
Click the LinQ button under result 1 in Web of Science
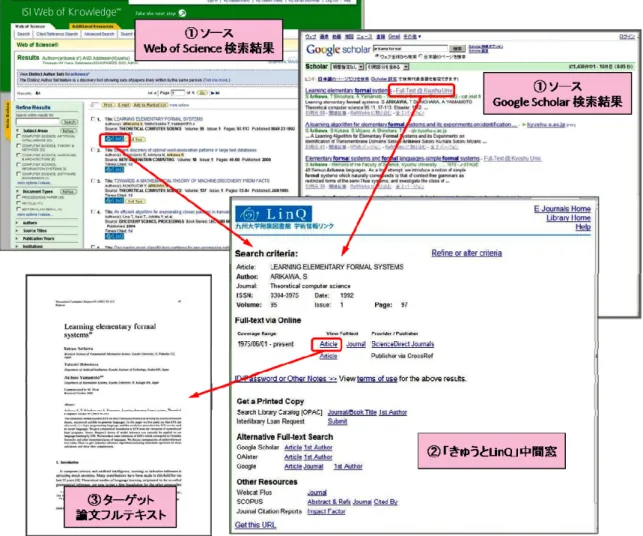tap(114, 139)
